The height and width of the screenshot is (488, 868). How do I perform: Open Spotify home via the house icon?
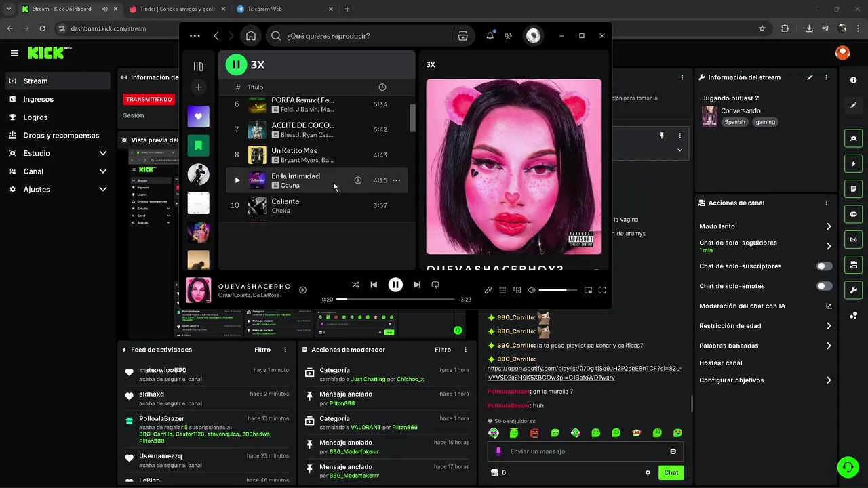point(251,36)
